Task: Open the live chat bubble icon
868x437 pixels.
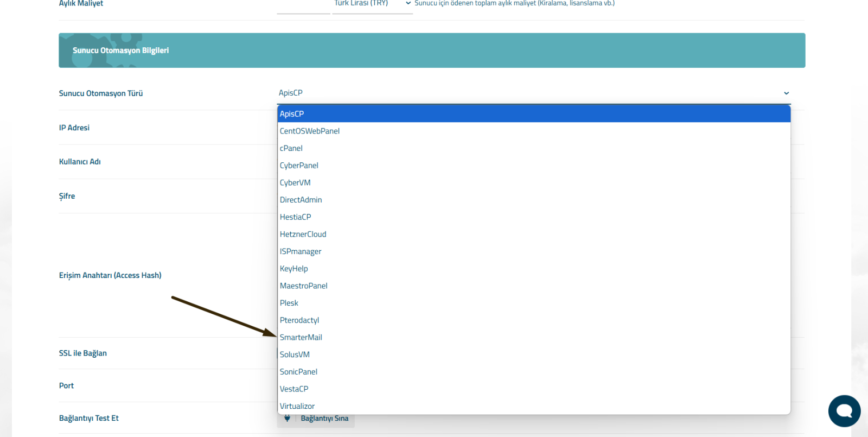Action: (844, 411)
